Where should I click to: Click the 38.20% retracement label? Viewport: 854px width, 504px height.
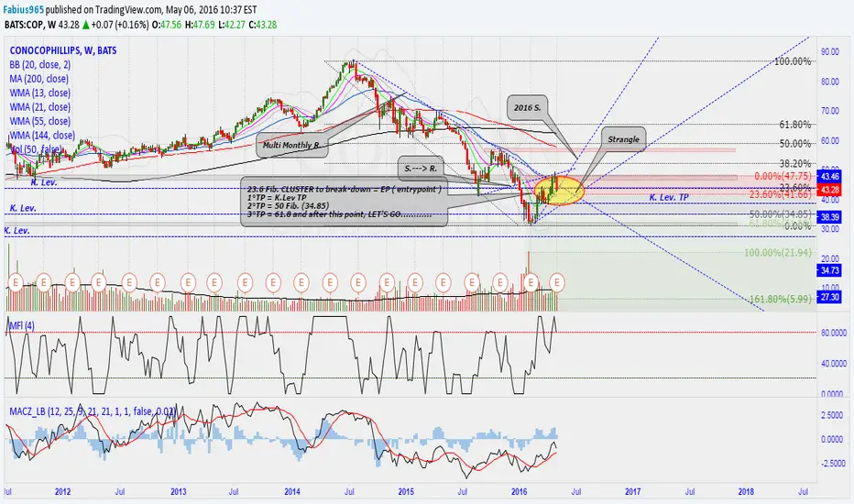point(795,163)
